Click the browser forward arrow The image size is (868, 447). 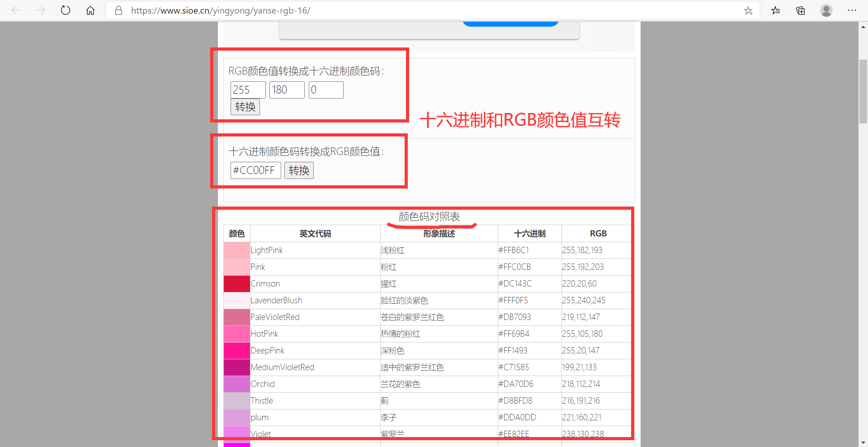(41, 10)
